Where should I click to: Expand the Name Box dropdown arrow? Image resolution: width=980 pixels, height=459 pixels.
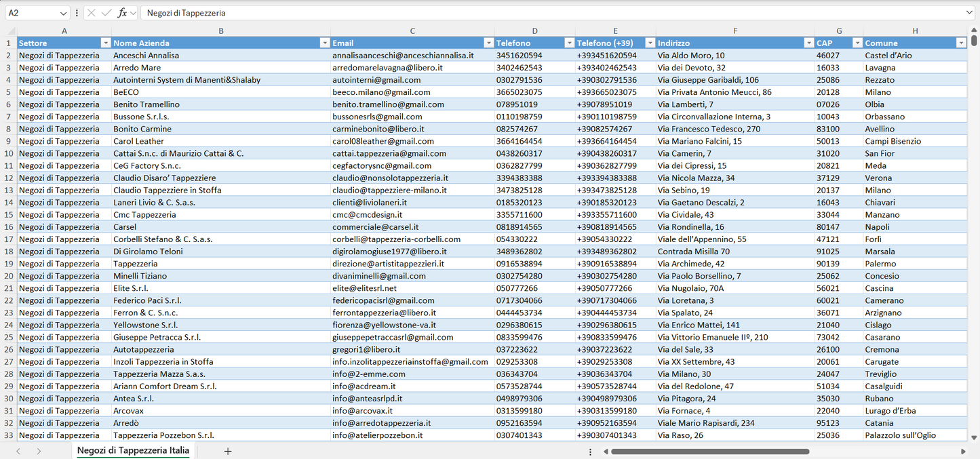(x=63, y=13)
